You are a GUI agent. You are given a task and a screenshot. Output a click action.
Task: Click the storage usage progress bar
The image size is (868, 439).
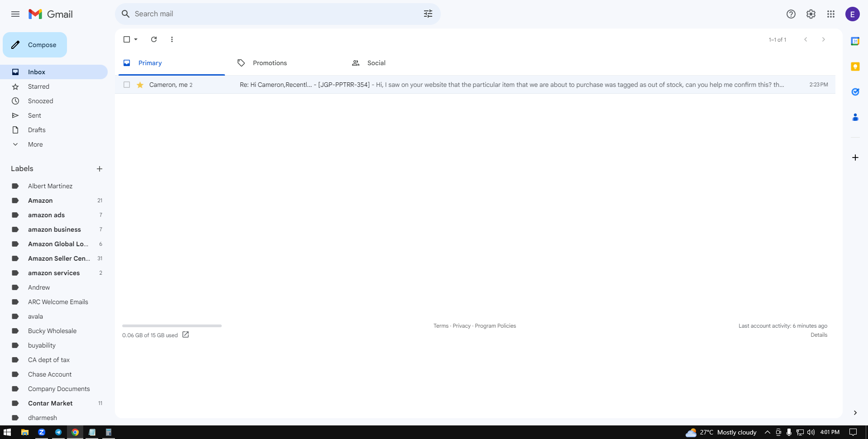(x=172, y=326)
